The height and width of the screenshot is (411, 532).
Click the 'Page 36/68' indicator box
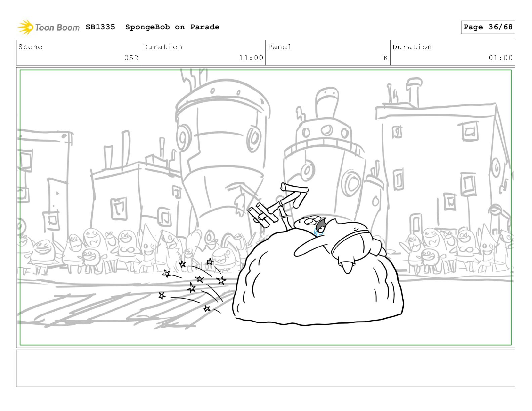pos(488,27)
